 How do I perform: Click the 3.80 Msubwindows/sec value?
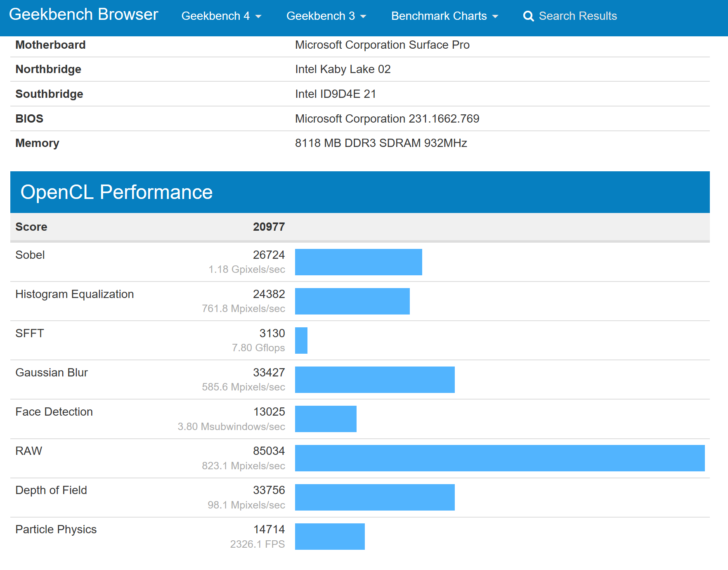[x=231, y=426]
